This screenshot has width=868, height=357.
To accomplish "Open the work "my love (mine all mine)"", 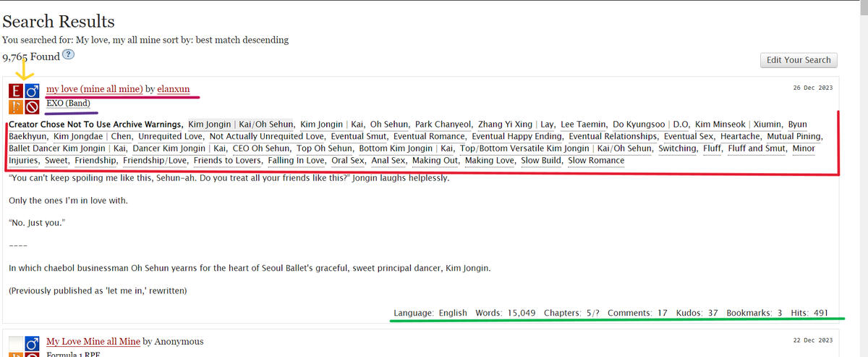I will pos(94,89).
